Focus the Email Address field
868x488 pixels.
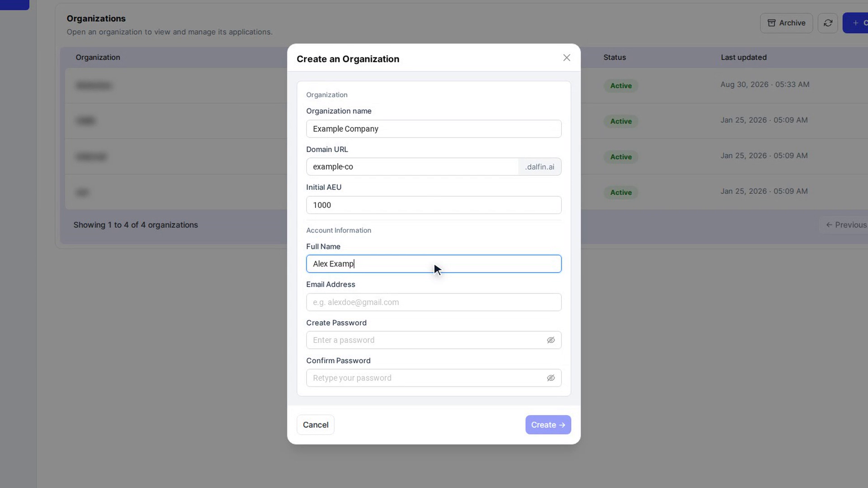pos(434,302)
